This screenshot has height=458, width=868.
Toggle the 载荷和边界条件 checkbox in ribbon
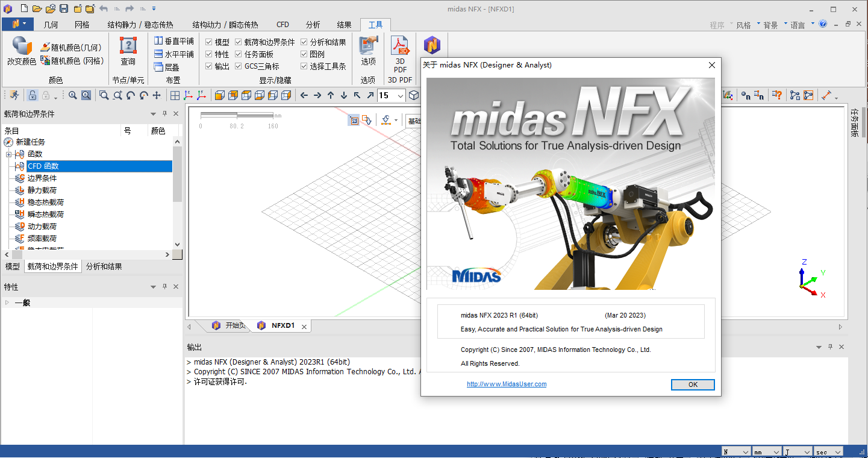[239, 42]
